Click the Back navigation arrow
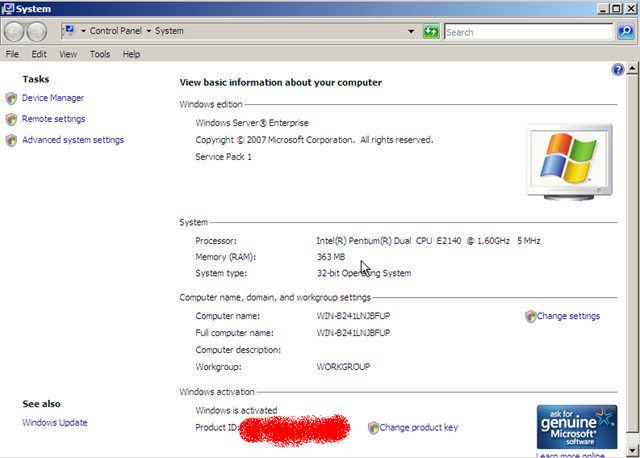Screen dimensions: 640x458 (14, 31)
